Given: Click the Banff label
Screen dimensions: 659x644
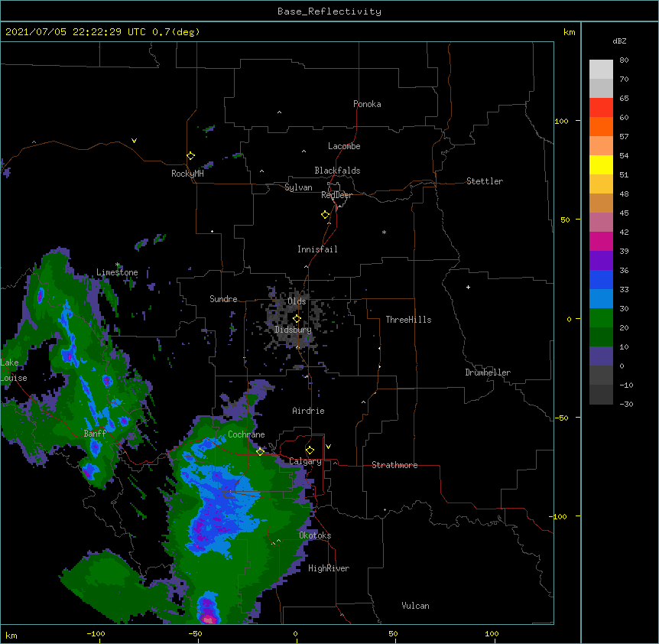Looking at the screenshot, I should (x=95, y=434).
